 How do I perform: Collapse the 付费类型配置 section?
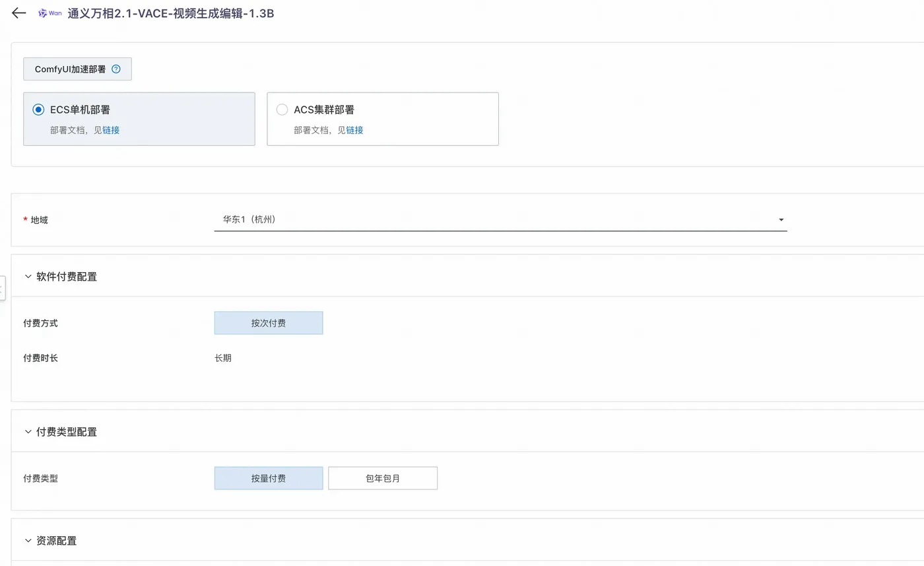click(x=28, y=432)
